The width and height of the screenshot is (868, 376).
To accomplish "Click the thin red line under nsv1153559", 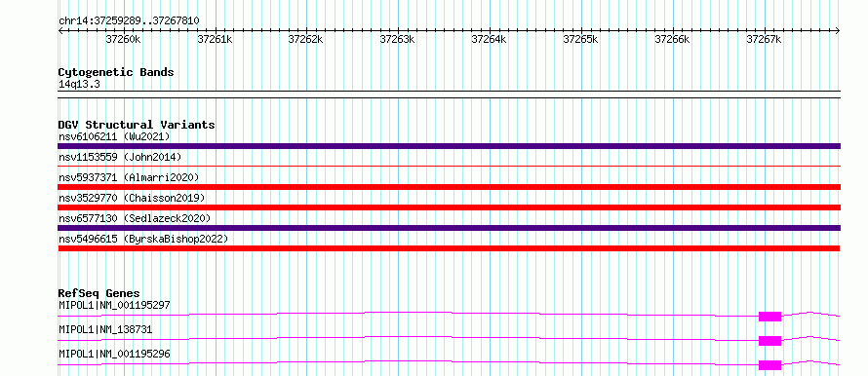I will click(449, 166).
